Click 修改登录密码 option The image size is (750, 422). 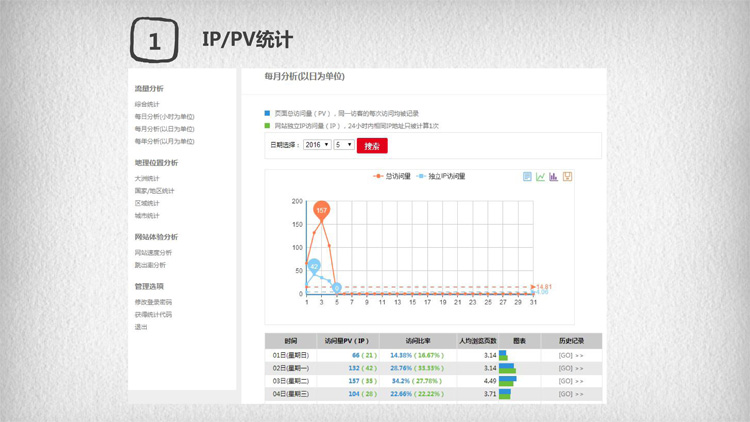click(153, 301)
